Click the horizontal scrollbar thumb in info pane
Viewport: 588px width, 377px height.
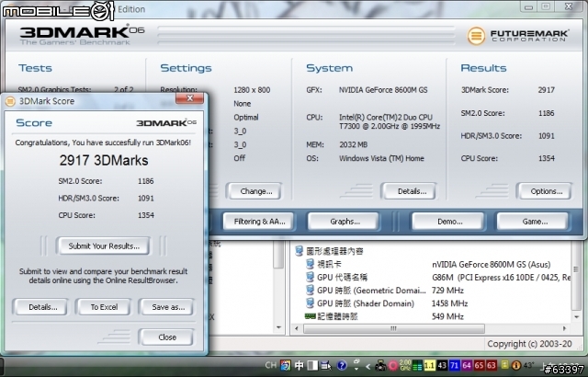[x=394, y=328]
